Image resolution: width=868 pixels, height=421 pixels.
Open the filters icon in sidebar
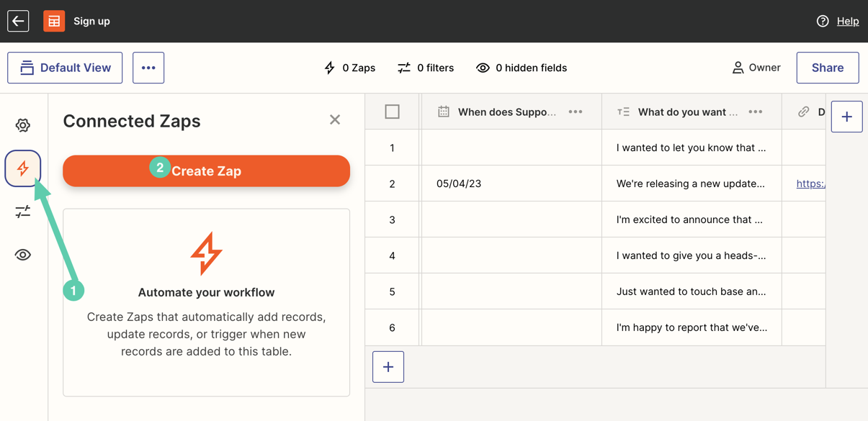click(x=23, y=212)
